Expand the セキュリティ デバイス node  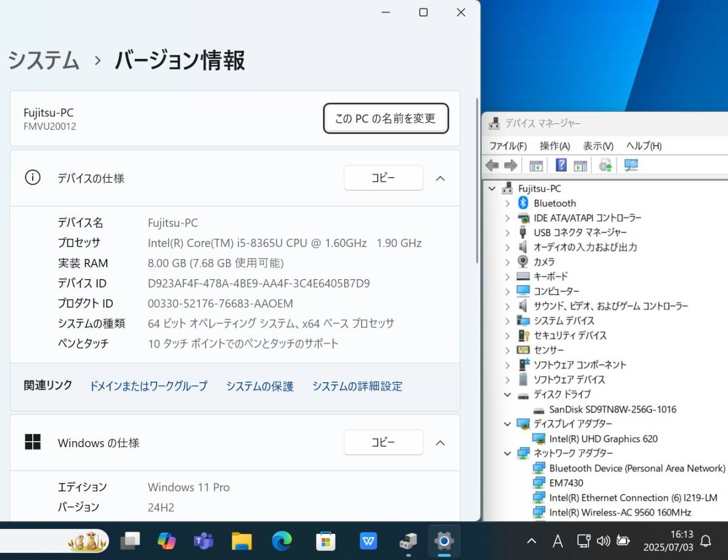pyautogui.click(x=508, y=336)
